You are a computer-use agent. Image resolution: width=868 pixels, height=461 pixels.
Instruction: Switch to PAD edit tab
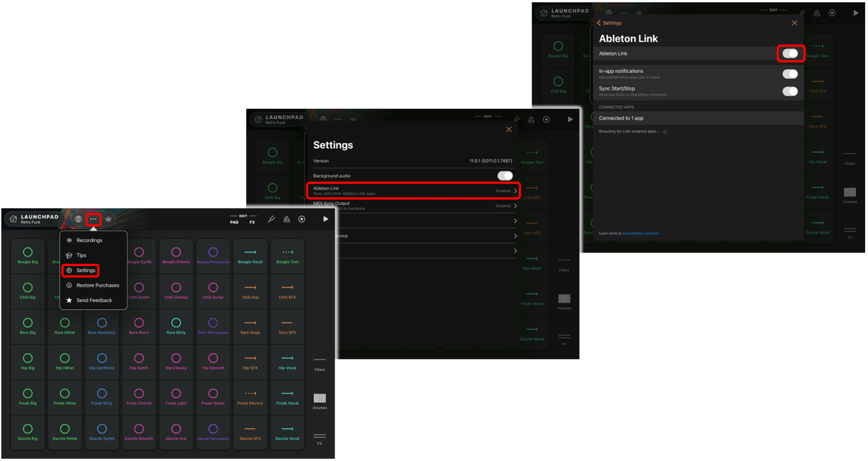pos(234,222)
